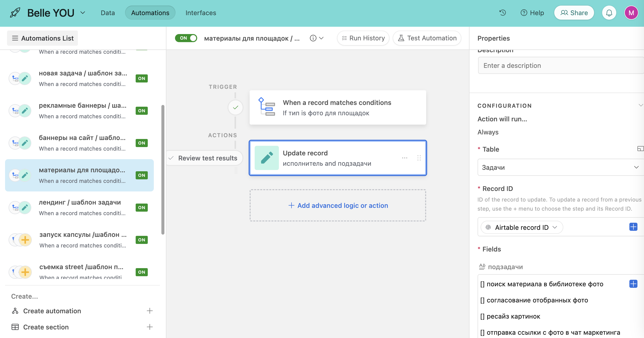Click the Test Automation button
This screenshot has height=338, width=644.
427,38
